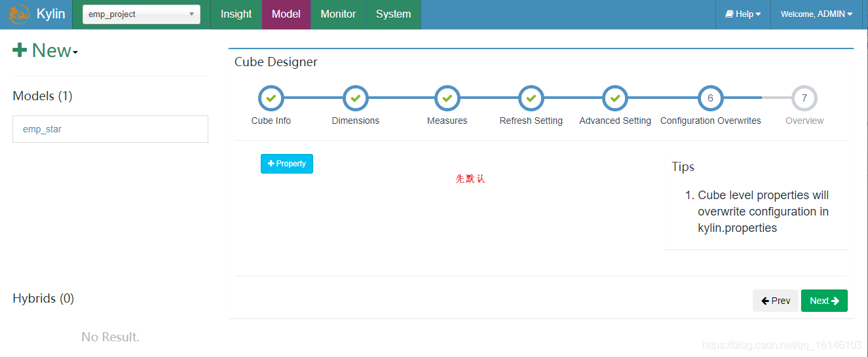Select the emp_star model
The width and height of the screenshot is (868, 357).
coord(110,129)
